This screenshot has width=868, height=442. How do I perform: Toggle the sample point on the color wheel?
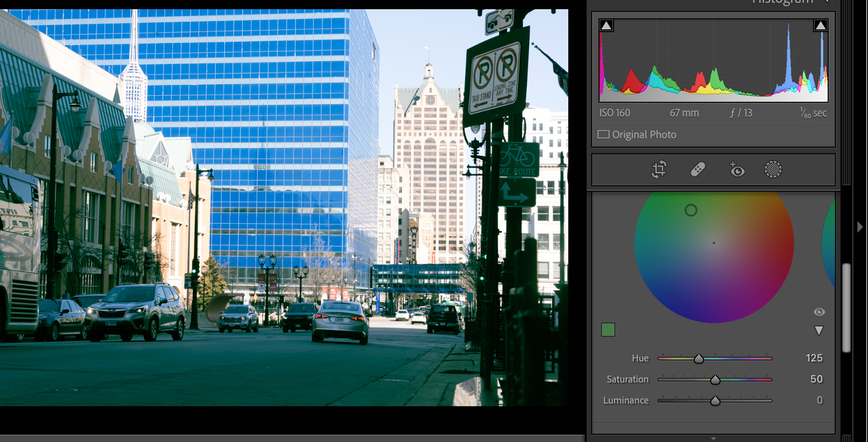click(x=691, y=210)
